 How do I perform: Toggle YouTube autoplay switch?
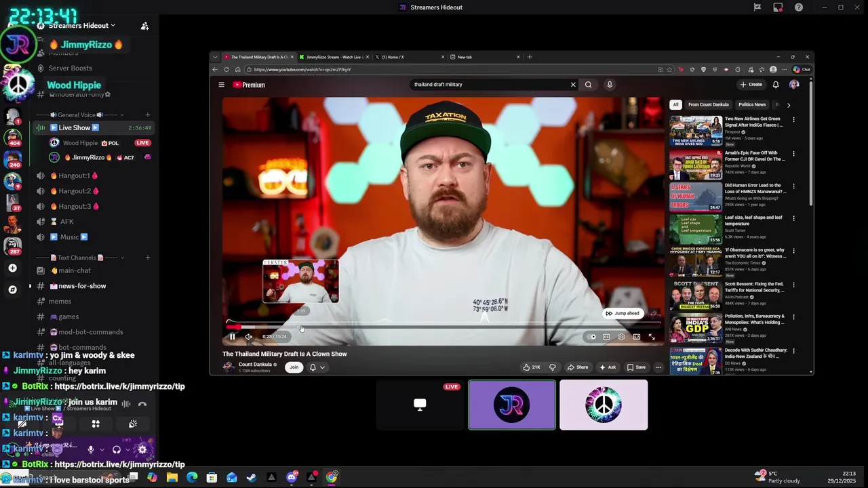(592, 337)
